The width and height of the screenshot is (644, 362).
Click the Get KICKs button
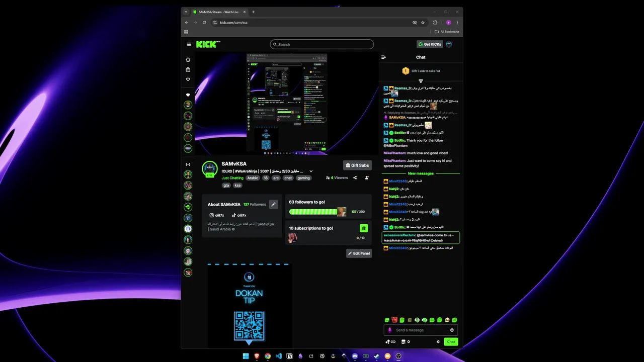[x=430, y=44]
